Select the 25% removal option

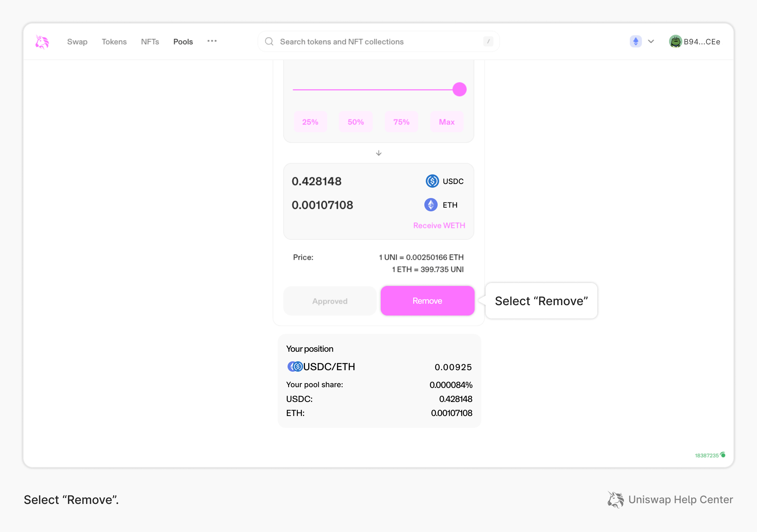coord(310,122)
